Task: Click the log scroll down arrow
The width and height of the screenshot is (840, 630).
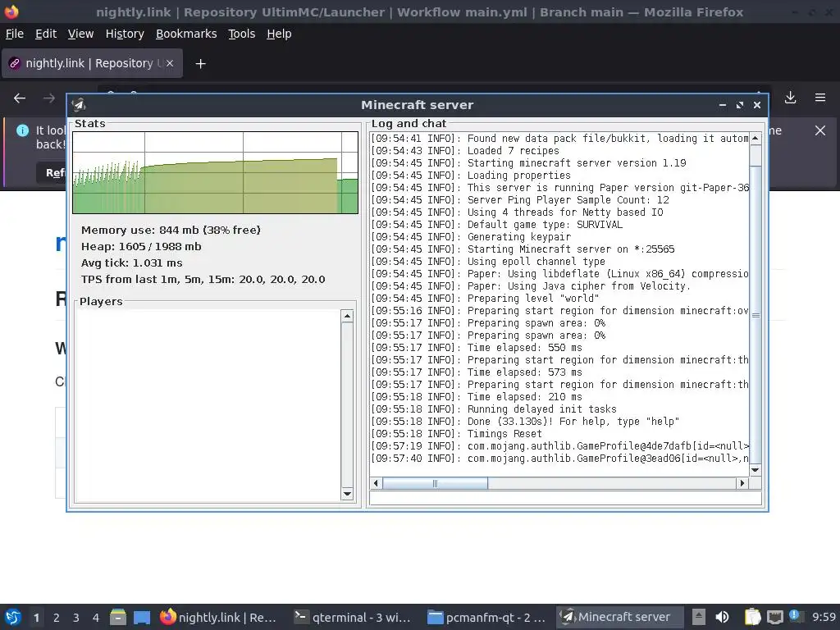Action: 756,470
